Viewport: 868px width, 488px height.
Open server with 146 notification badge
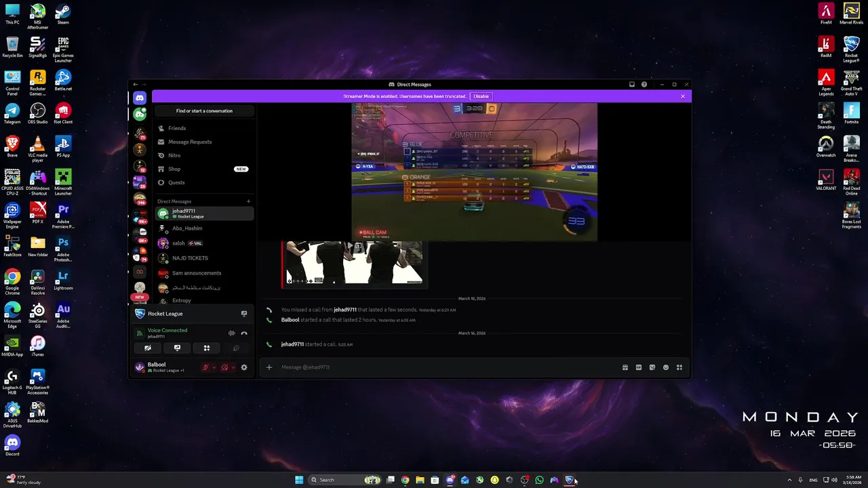tap(140, 198)
